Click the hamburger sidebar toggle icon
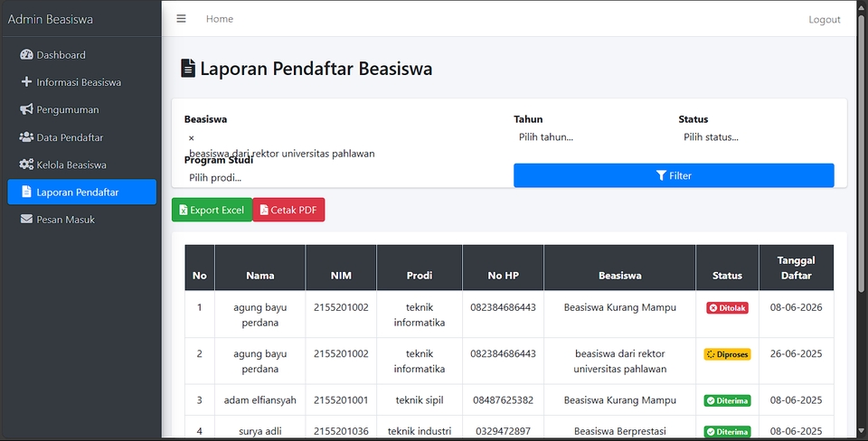This screenshot has width=868, height=441. pyautogui.click(x=181, y=19)
